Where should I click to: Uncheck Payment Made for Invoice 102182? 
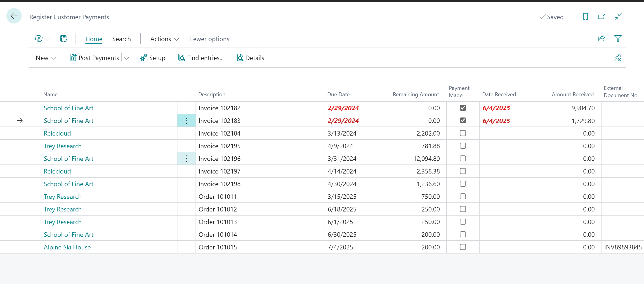pyautogui.click(x=463, y=108)
